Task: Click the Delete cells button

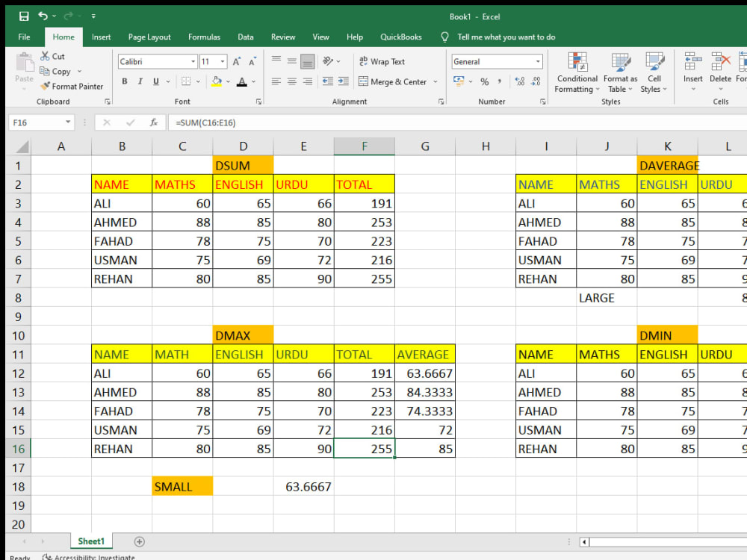Action: [x=720, y=72]
